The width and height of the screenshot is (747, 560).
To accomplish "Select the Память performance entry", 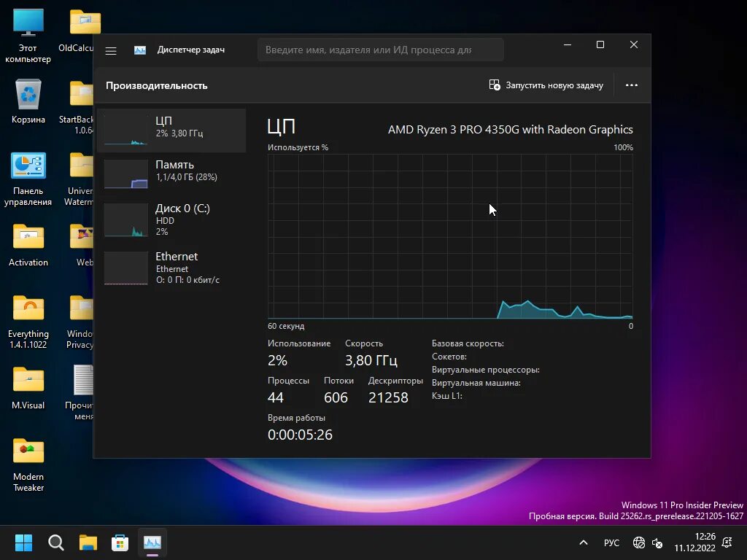I will tap(171, 174).
